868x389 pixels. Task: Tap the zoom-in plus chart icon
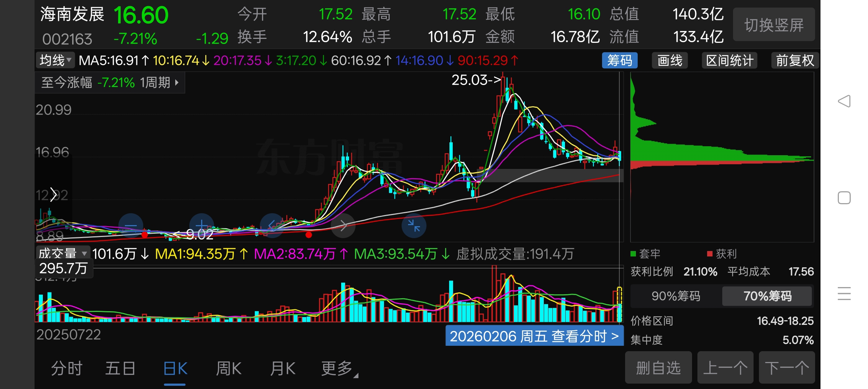(x=202, y=226)
